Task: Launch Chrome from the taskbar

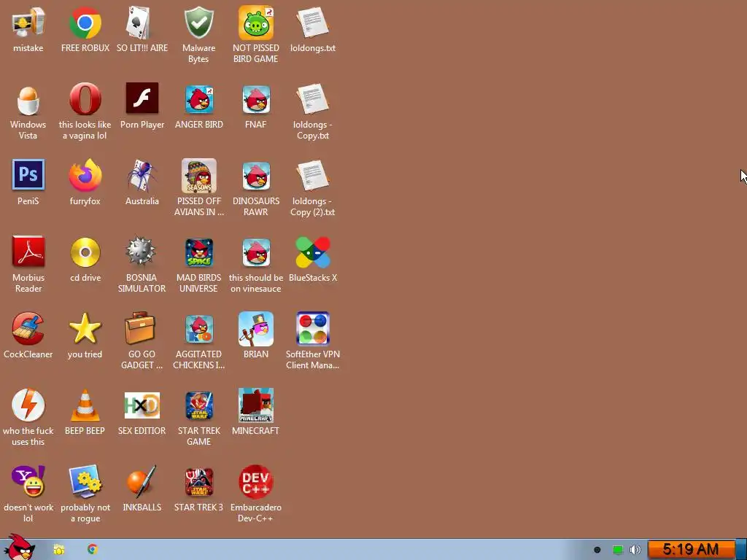Action: (93, 549)
